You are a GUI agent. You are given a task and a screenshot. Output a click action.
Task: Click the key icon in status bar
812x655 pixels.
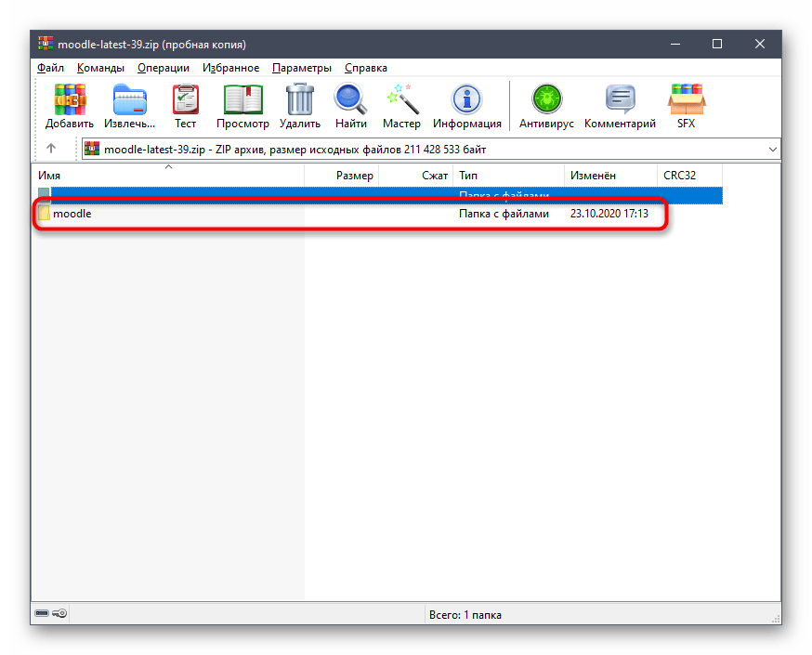pos(59,613)
